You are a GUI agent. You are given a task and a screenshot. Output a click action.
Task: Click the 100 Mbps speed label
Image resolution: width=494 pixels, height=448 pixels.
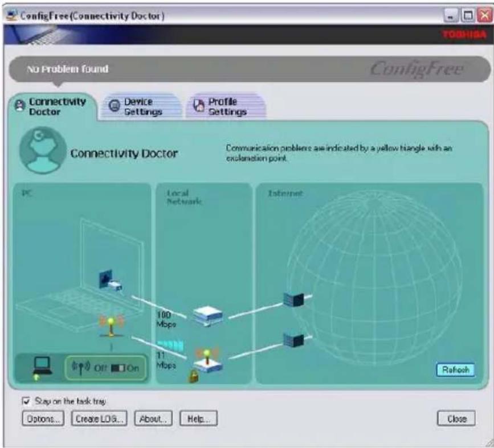point(166,319)
